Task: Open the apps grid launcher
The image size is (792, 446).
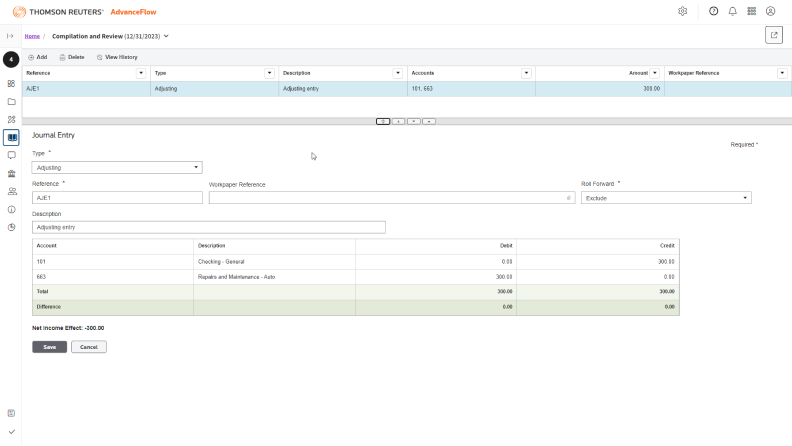Action: point(751,11)
